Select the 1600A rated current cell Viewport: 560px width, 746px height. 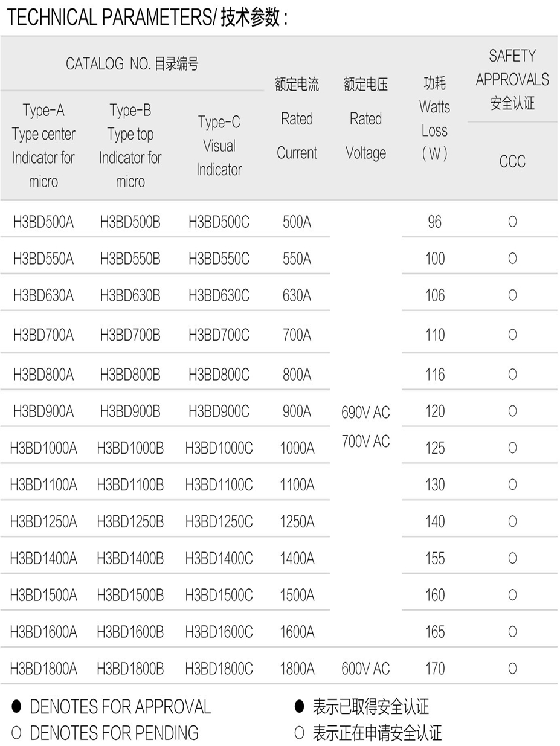click(x=297, y=632)
